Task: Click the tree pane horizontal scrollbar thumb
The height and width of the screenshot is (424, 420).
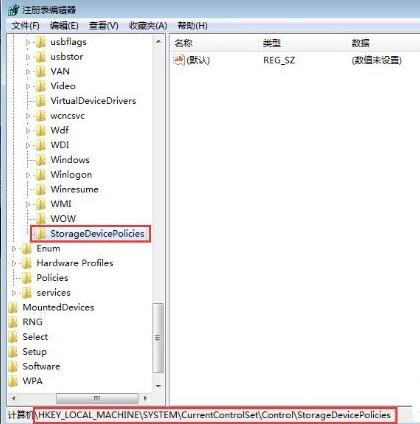Action: [97, 398]
